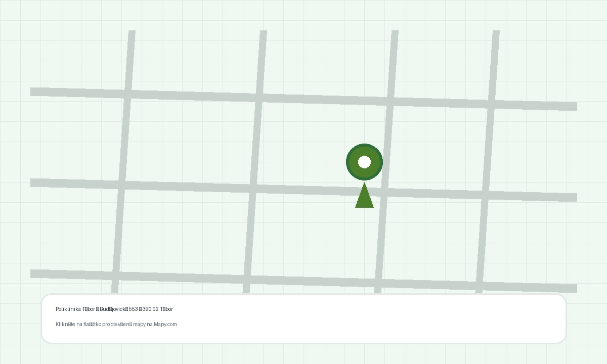Click the middle intersection on second vertical road
Image resolution: width=607 pixels, height=364 pixels.
[253, 189]
